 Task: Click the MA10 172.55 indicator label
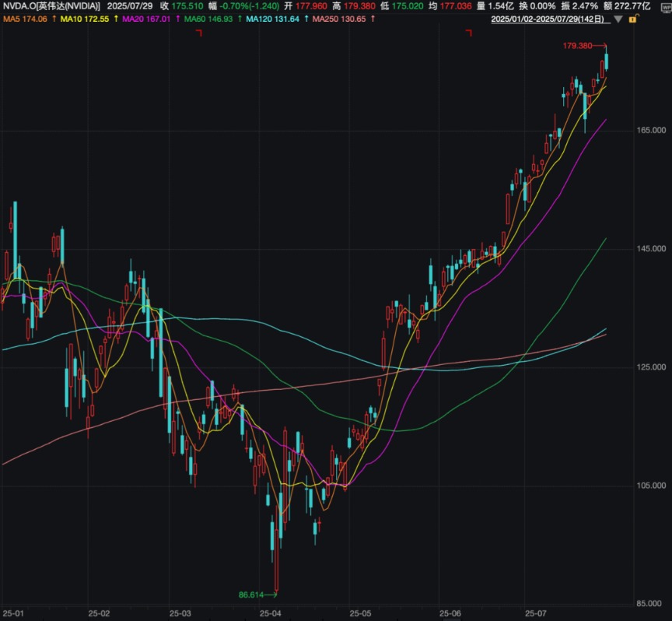point(85,19)
